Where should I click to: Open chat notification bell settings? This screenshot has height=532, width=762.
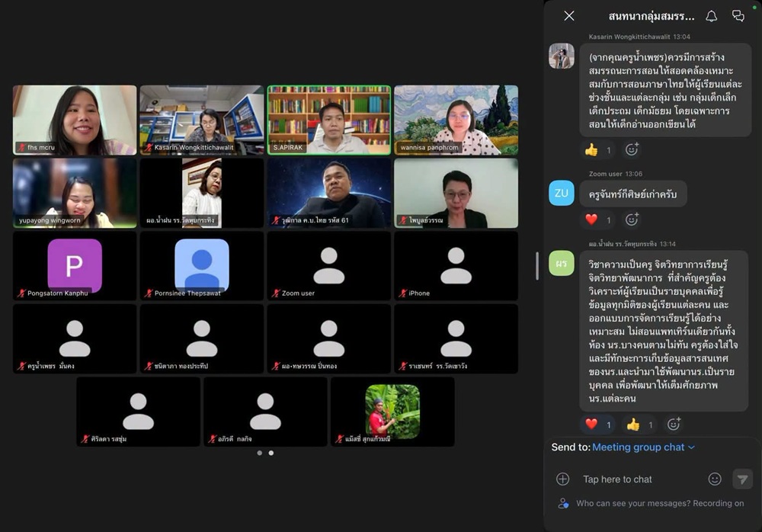(x=712, y=16)
